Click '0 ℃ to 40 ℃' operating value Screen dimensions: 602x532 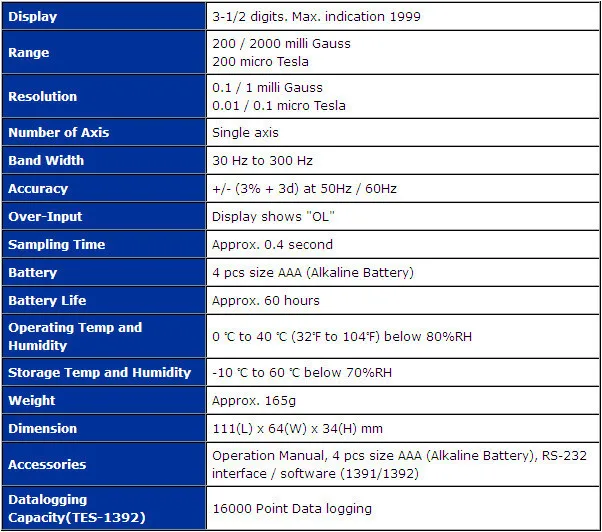click(x=342, y=336)
